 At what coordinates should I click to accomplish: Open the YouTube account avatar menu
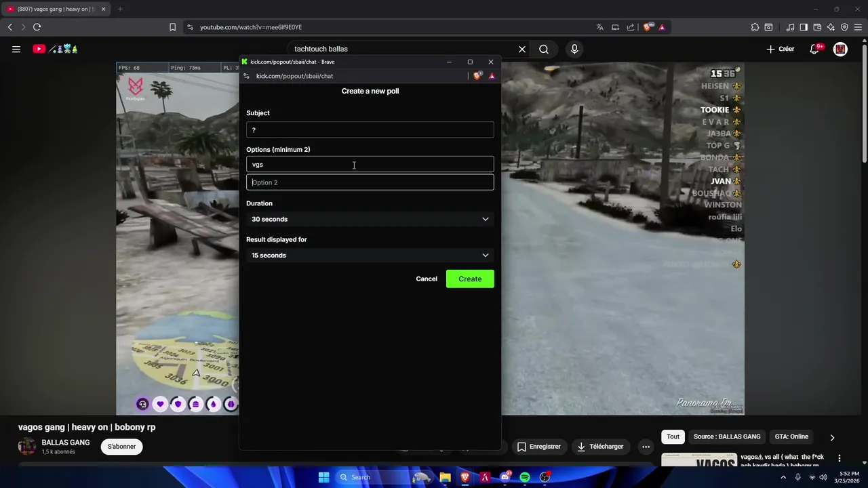pos(840,49)
